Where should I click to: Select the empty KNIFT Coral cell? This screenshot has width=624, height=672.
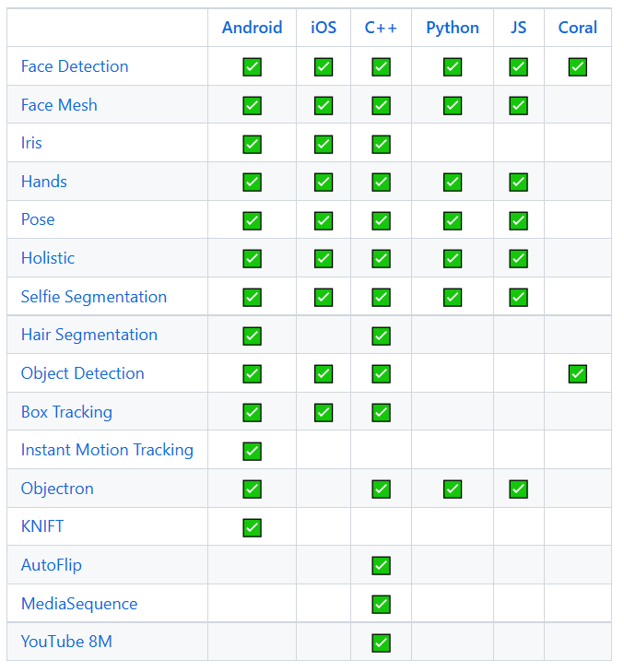point(578,527)
